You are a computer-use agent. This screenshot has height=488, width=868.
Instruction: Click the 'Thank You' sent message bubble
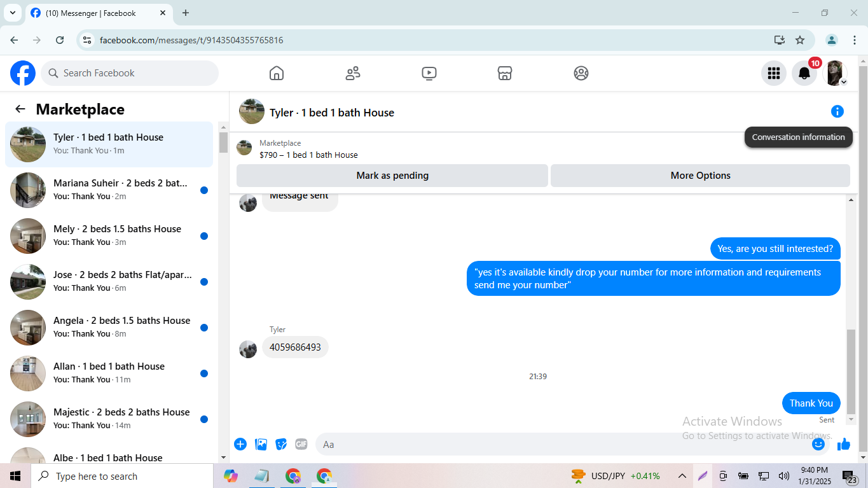[811, 403]
